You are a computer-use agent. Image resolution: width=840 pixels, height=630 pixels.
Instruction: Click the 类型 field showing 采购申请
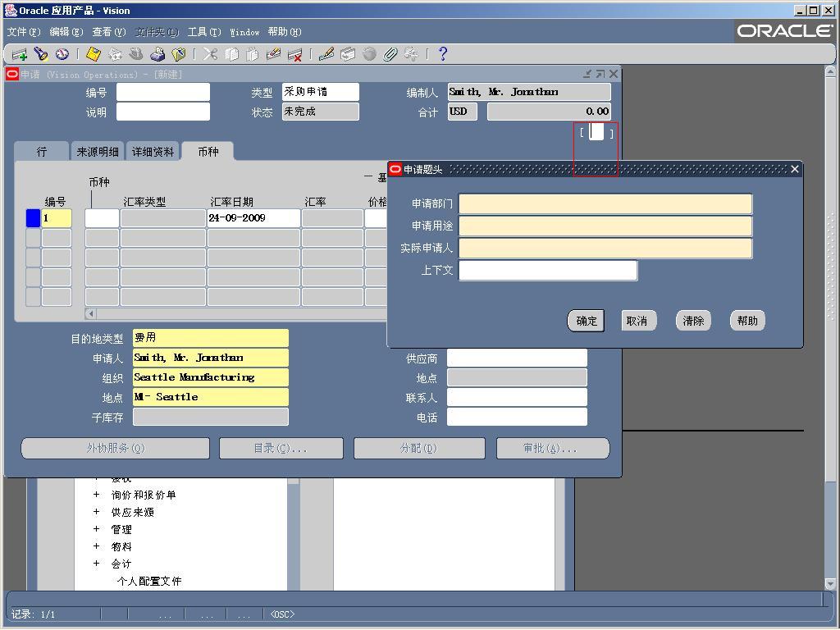click(x=321, y=92)
